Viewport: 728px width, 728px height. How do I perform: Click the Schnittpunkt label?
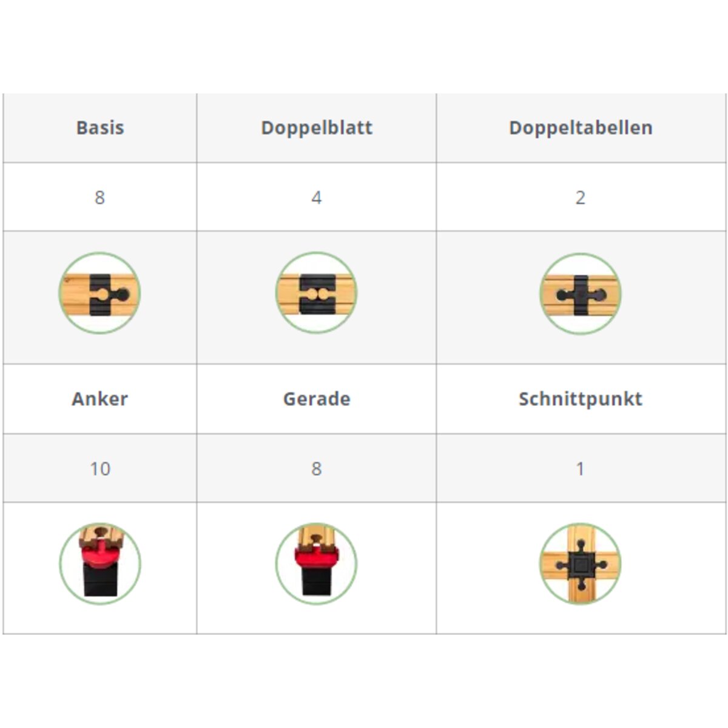click(581, 399)
